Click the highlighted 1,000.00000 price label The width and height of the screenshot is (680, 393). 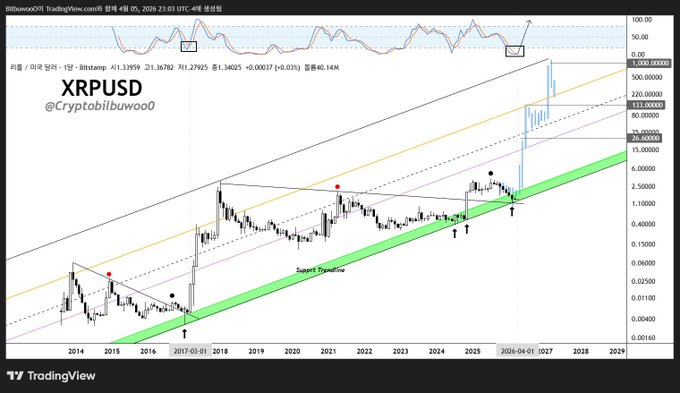click(649, 63)
